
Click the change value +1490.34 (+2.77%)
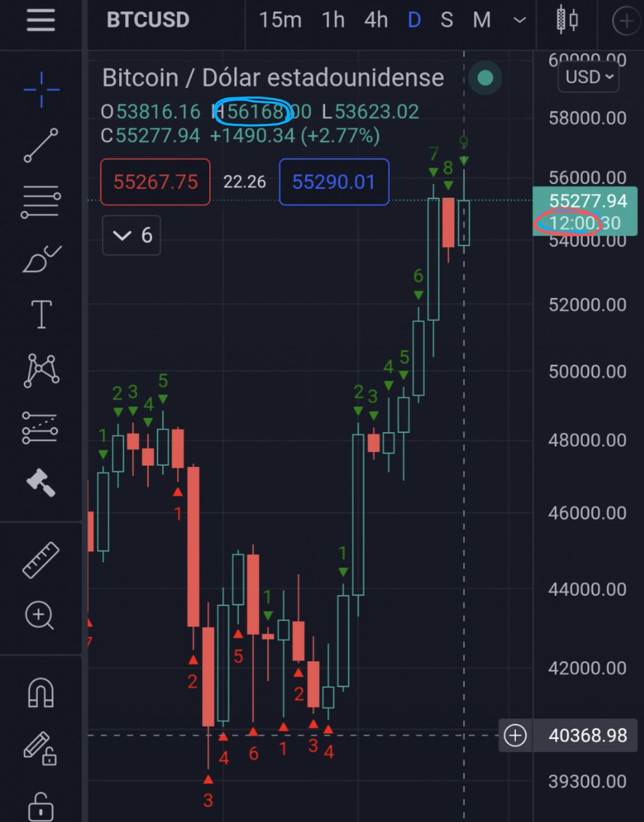point(295,136)
